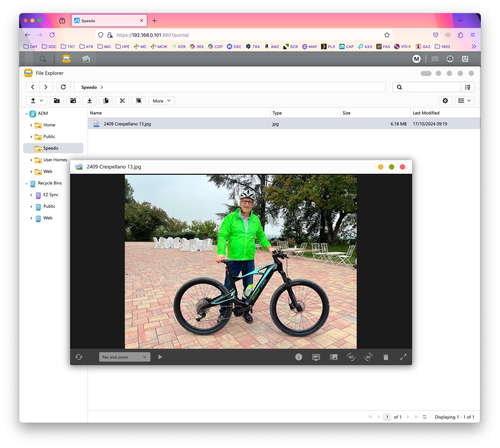This screenshot has height=448, width=500.
Task: Select the 2409 Crespellano 13.jpg file row
Action: click(284, 124)
